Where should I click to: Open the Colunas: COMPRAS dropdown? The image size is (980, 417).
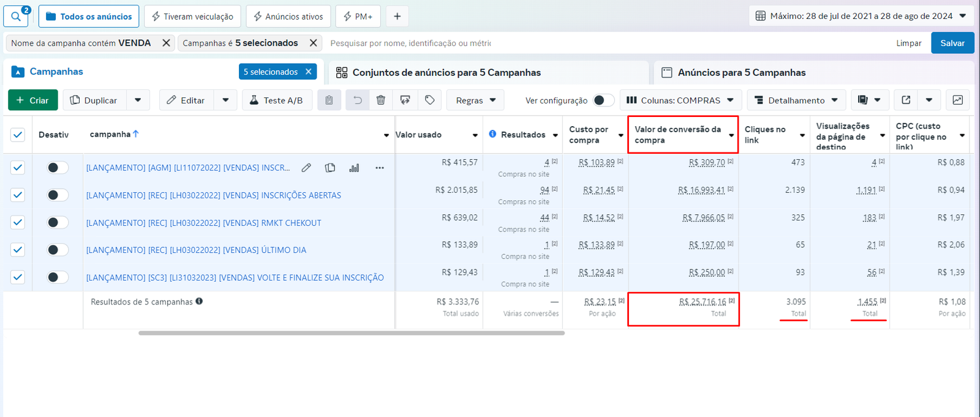(680, 100)
